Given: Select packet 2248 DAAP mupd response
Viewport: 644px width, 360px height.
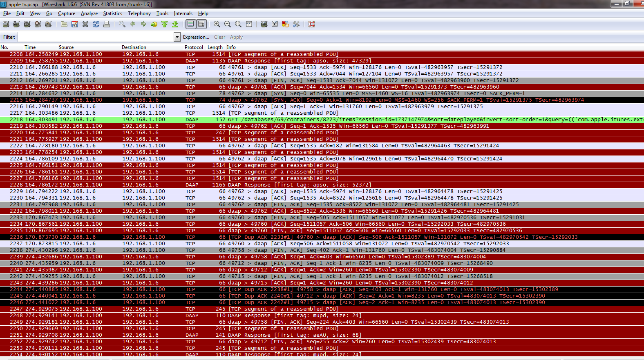Looking at the screenshot, I should [322, 316].
